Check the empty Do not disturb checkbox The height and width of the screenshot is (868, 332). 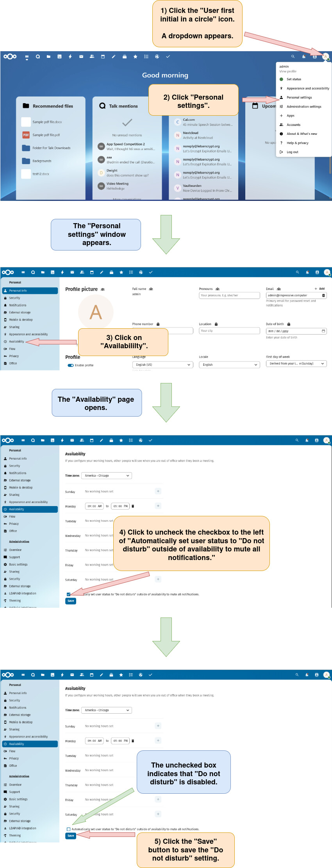coord(69,829)
